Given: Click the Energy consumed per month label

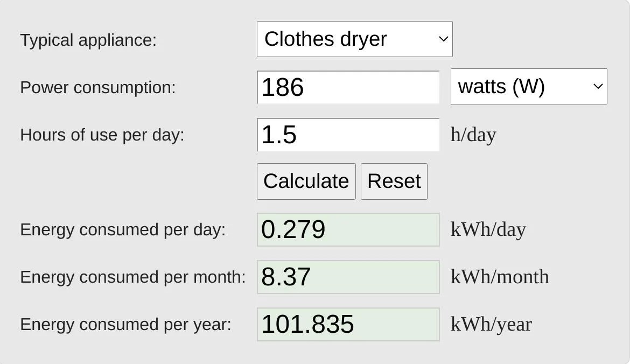Looking at the screenshot, I should click(132, 277).
